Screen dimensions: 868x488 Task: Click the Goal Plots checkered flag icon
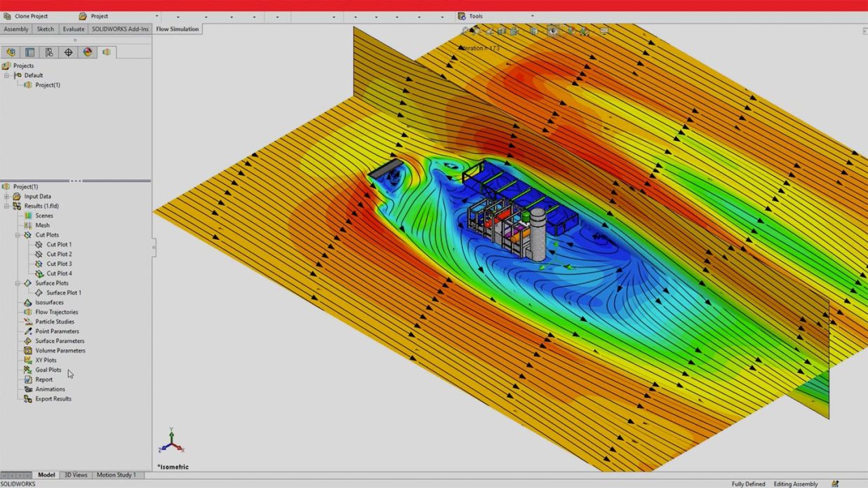(28, 370)
